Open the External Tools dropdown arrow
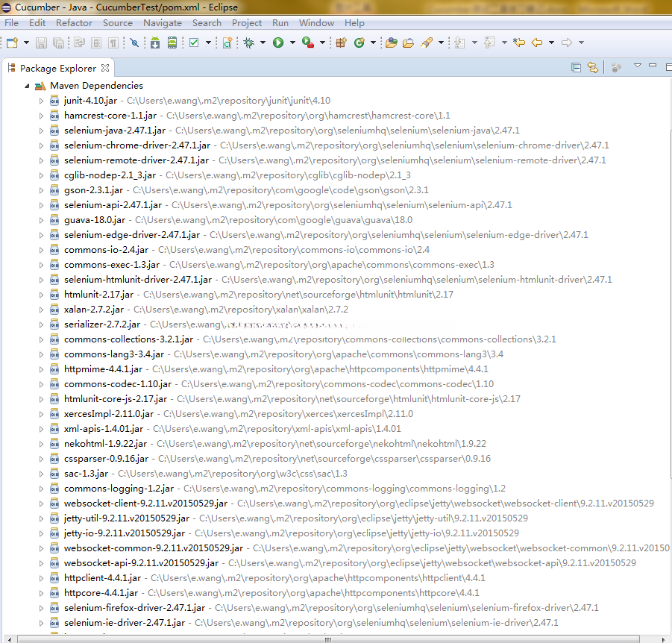 click(x=323, y=43)
